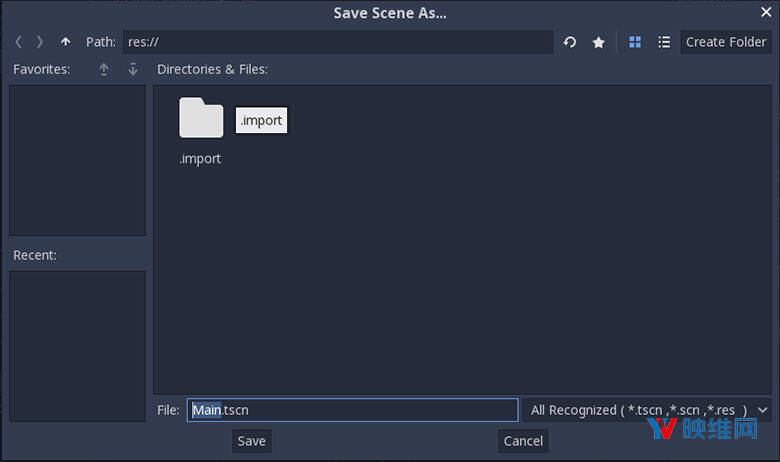Close the Save Scene As window
The image size is (780, 462).
click(765, 13)
